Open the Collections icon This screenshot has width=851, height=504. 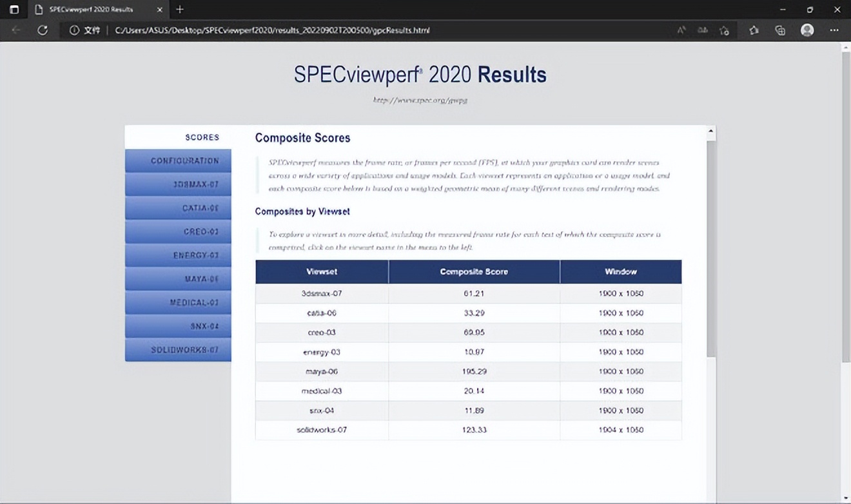[x=780, y=30]
